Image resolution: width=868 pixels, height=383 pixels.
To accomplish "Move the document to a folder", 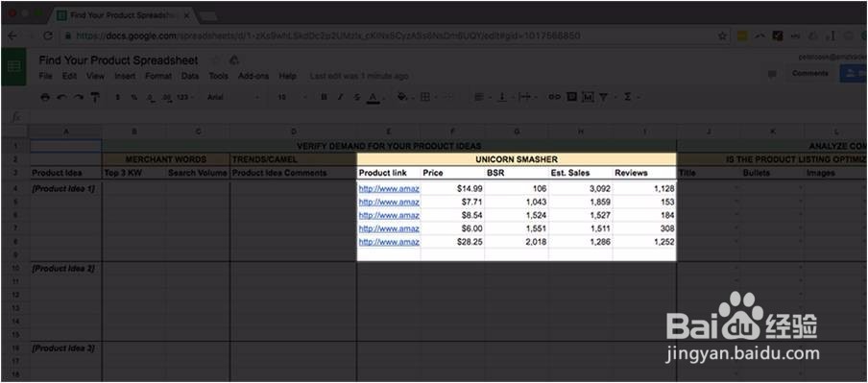I will pos(234,60).
